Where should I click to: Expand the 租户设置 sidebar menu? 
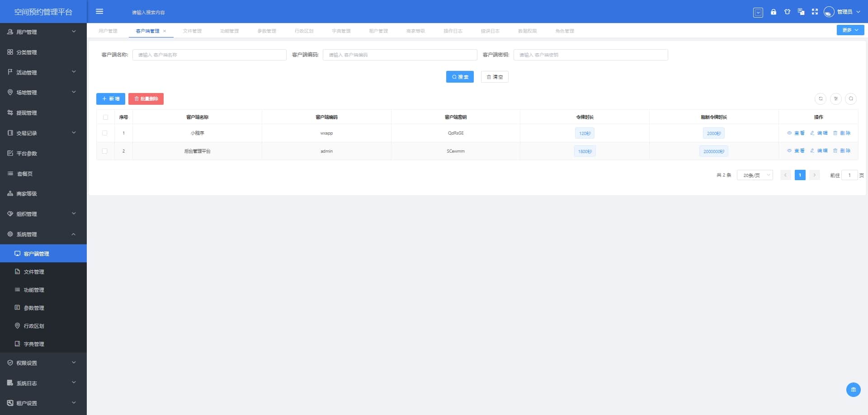click(x=43, y=403)
